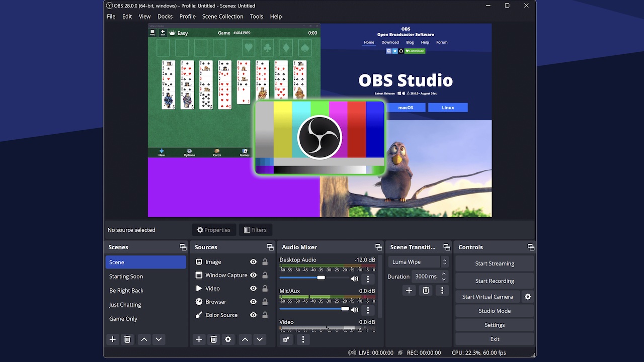Open the Mic/Aux options menu (vertical dots)
The width and height of the screenshot is (644, 362).
click(368, 310)
